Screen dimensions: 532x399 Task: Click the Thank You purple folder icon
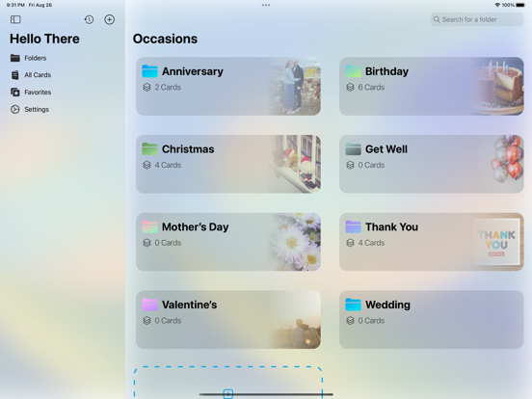(353, 226)
